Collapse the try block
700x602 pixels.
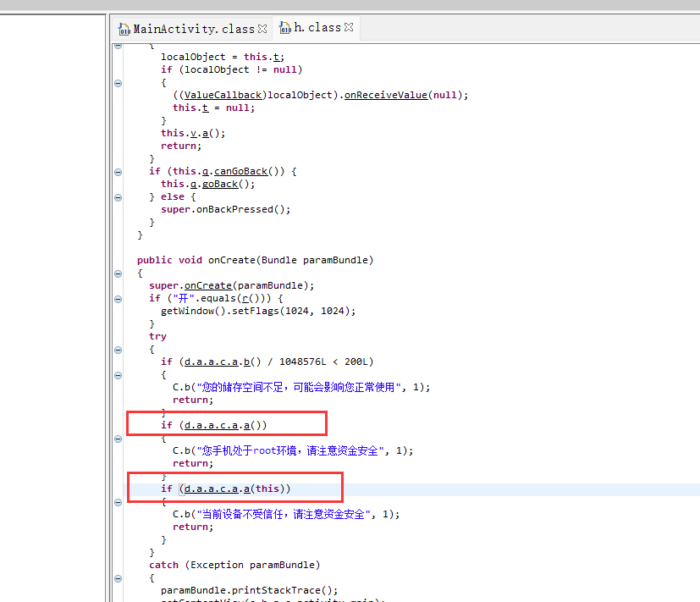coord(119,350)
